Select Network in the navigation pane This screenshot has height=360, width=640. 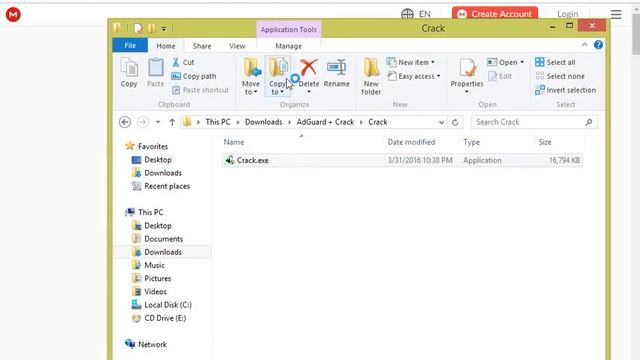coord(152,344)
